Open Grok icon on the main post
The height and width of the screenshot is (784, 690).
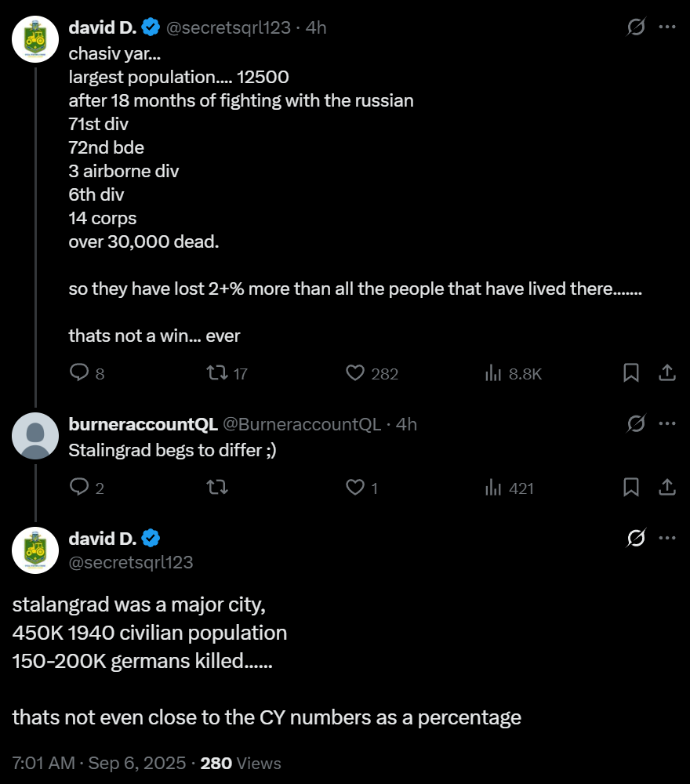coord(637,539)
